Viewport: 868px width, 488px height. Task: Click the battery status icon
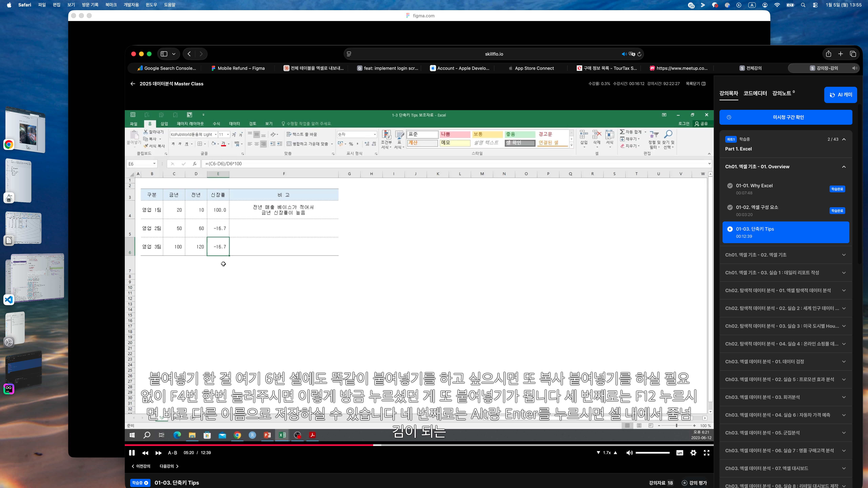click(x=790, y=5)
